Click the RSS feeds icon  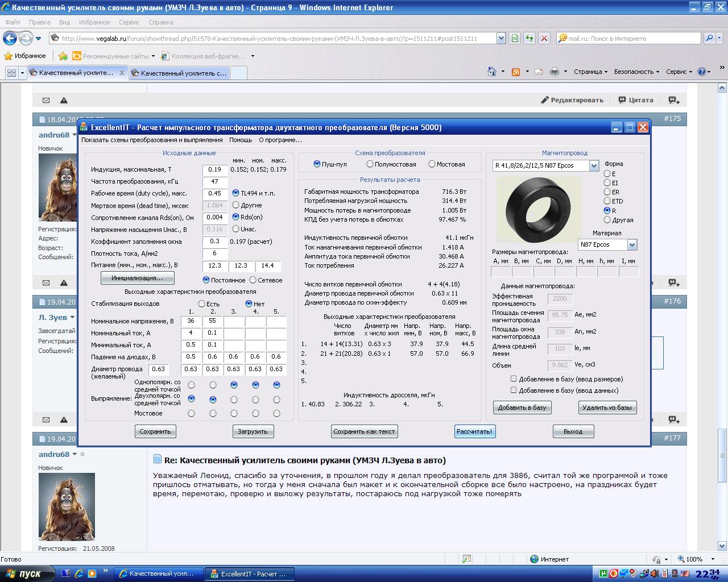(x=516, y=72)
